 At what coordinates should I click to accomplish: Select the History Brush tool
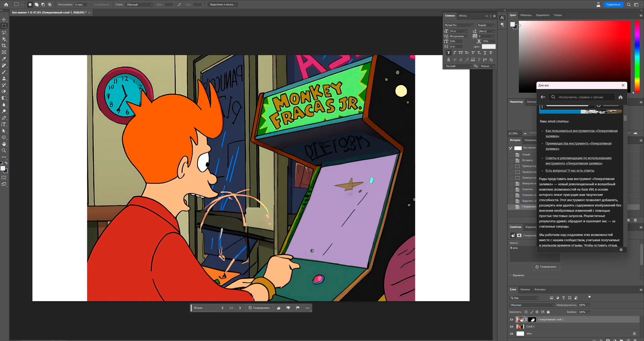(4, 85)
